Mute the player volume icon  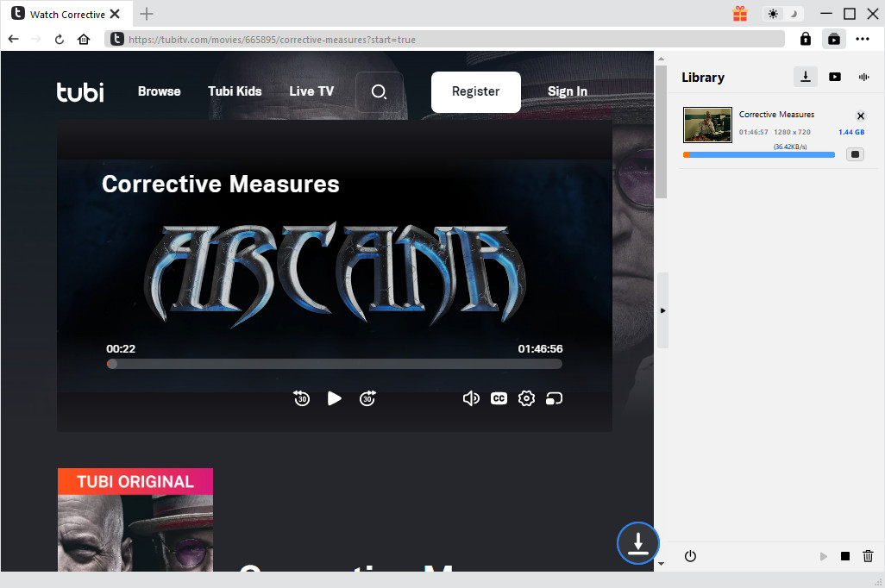[471, 398]
